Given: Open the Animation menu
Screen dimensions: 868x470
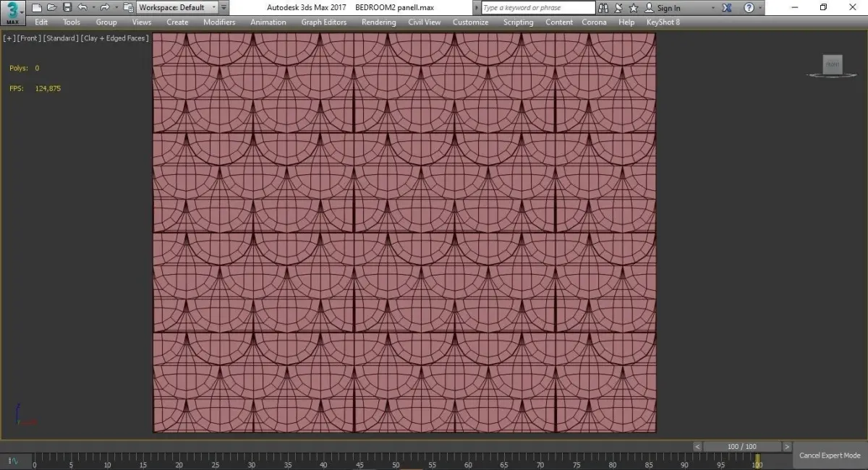Looking at the screenshot, I should pyautogui.click(x=268, y=22).
